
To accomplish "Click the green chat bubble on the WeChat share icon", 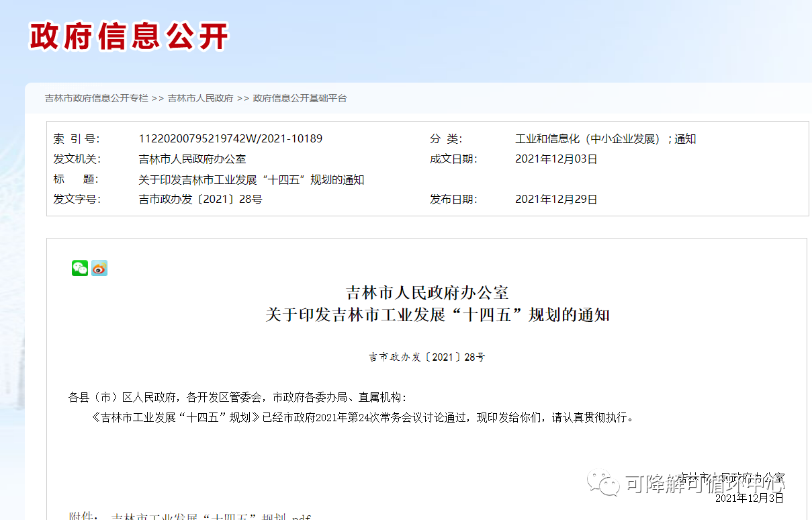I will (80, 268).
